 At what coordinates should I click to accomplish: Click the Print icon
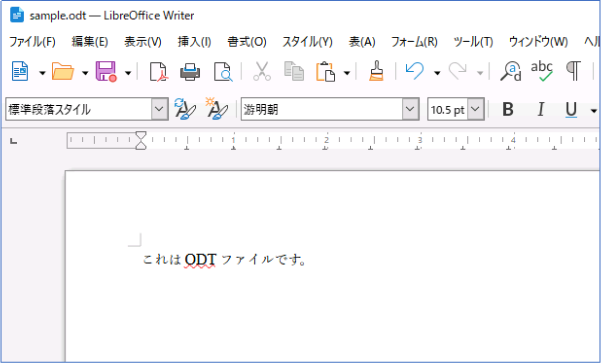(190, 71)
